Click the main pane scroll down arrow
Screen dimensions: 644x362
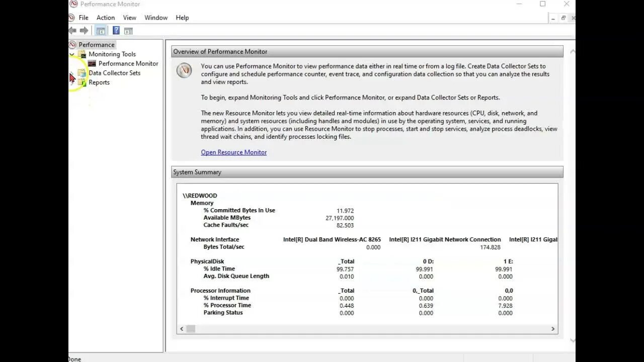573,340
